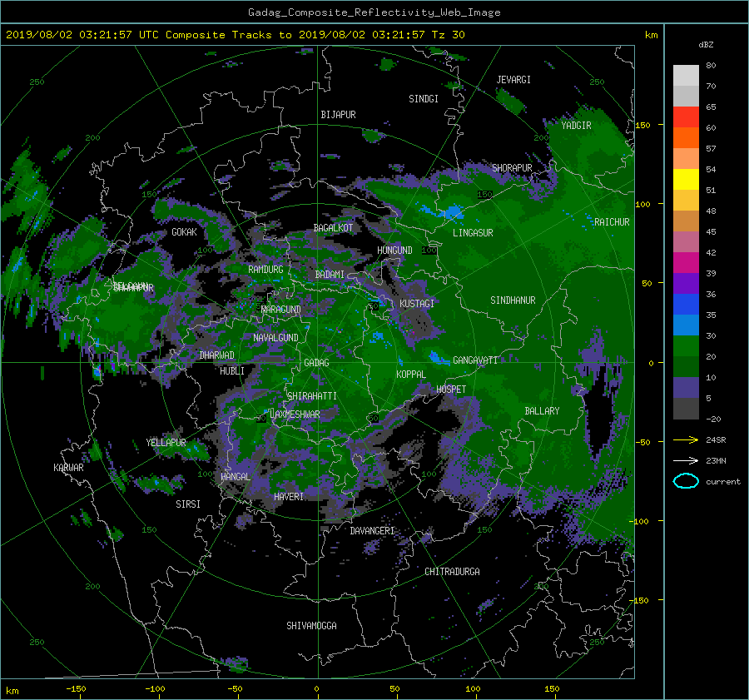Click the dBZ legend heading
Viewport: 749px width, 700px height.
(x=706, y=45)
